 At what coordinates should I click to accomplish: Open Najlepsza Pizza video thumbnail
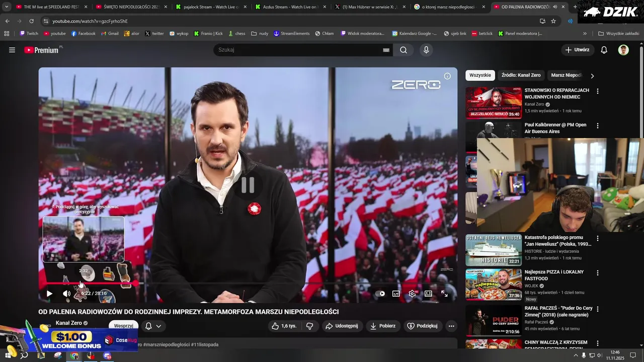tap(494, 285)
